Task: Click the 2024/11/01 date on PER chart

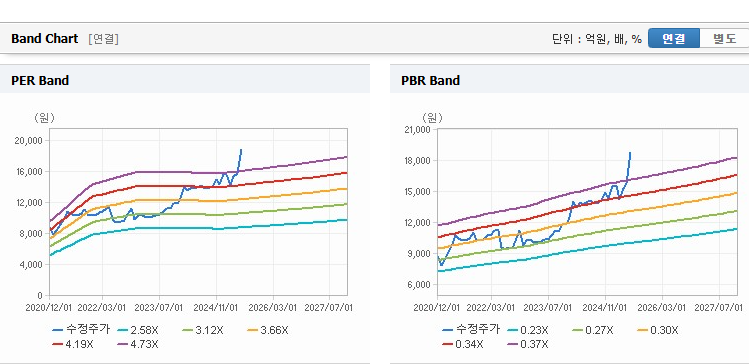Action: (x=216, y=308)
